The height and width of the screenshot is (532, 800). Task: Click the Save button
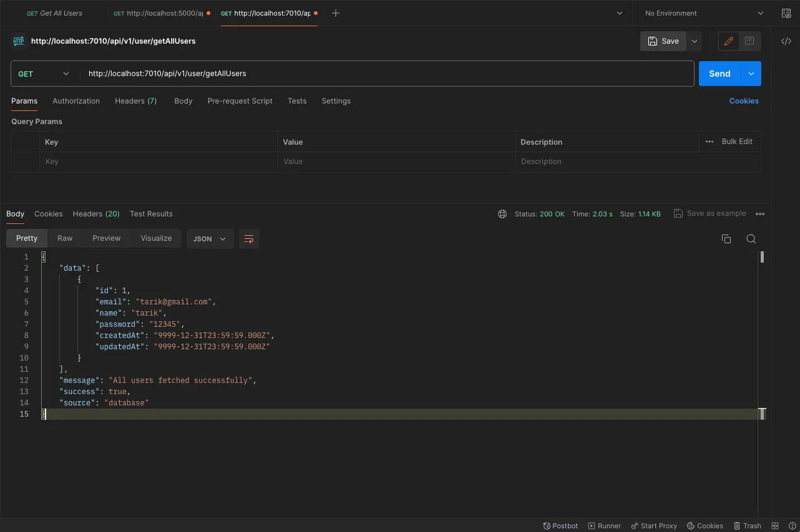663,41
